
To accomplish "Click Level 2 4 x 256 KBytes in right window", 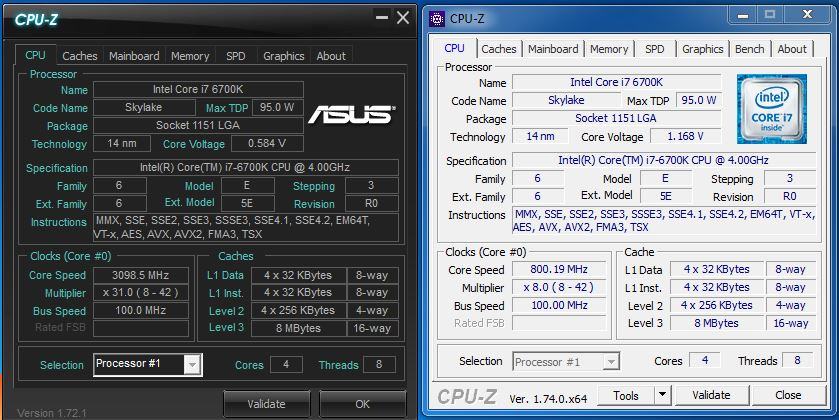I will (x=716, y=306).
